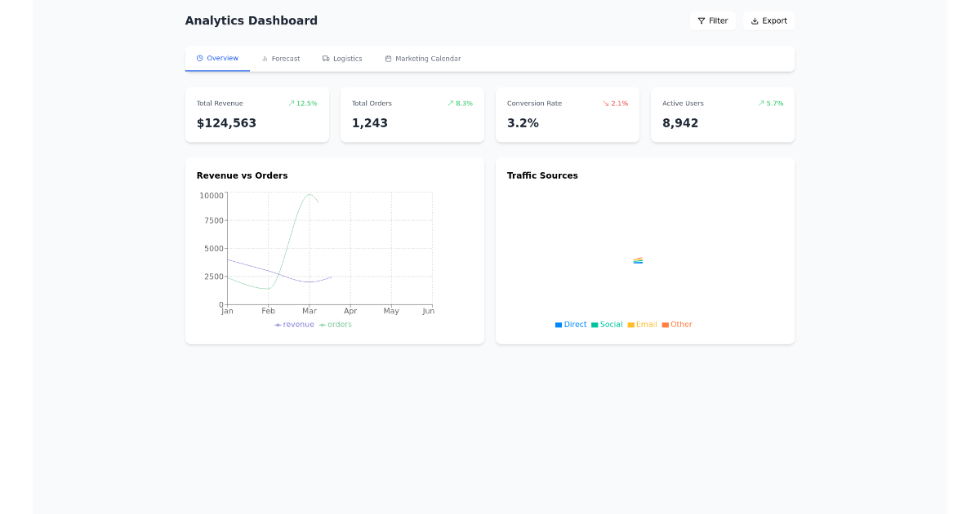Click the calendar icon beside Marketing Calendar

388,58
